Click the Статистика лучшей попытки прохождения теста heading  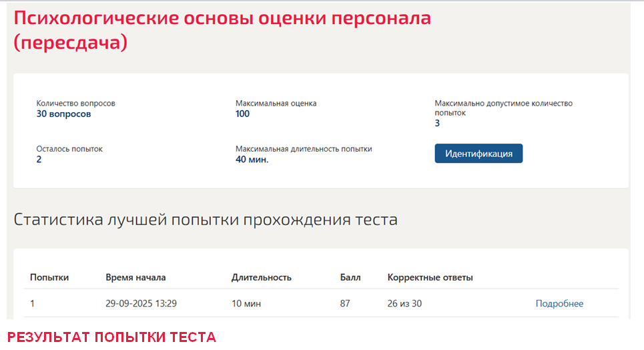[x=206, y=220]
